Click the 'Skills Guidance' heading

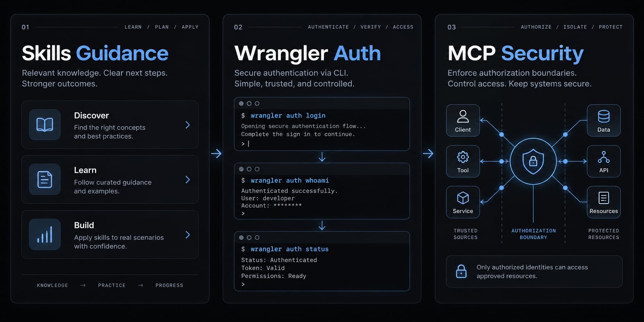point(95,53)
